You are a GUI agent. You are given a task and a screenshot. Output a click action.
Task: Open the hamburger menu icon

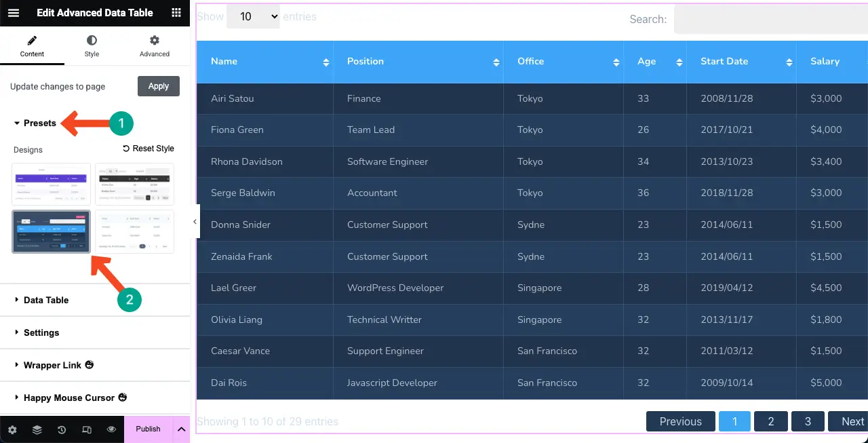click(x=14, y=13)
